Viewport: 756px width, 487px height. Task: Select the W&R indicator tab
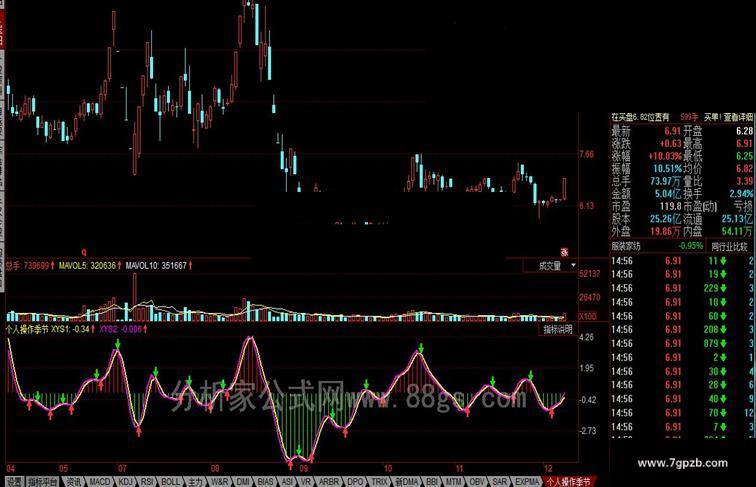click(x=220, y=482)
